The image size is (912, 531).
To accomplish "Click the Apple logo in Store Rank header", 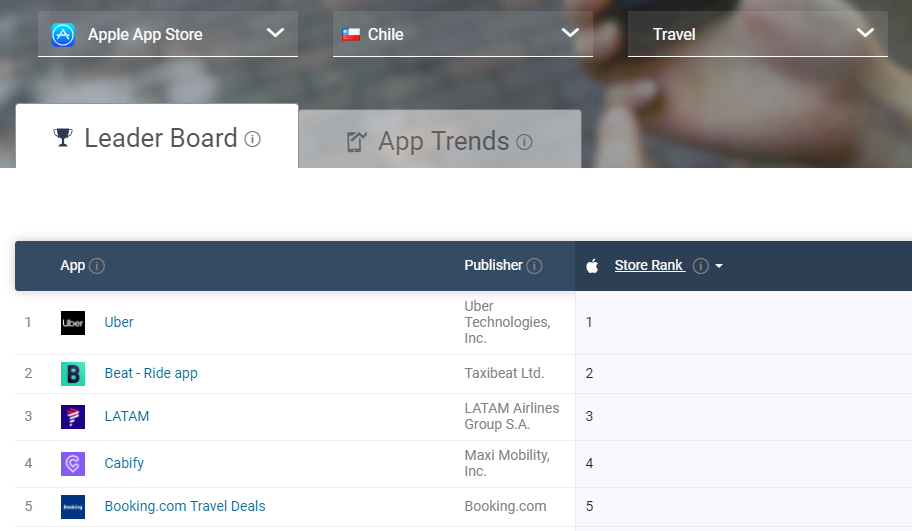I will 592,266.
